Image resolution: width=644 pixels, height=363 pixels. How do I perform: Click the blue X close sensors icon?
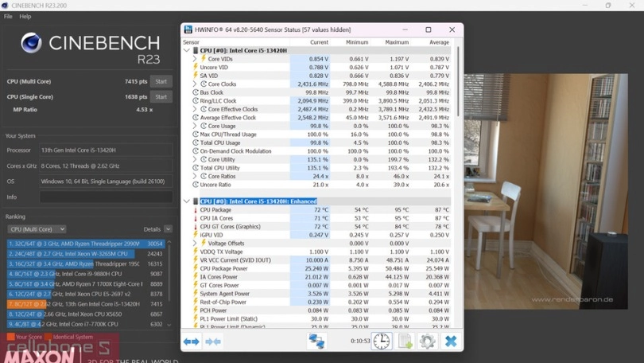451,342
